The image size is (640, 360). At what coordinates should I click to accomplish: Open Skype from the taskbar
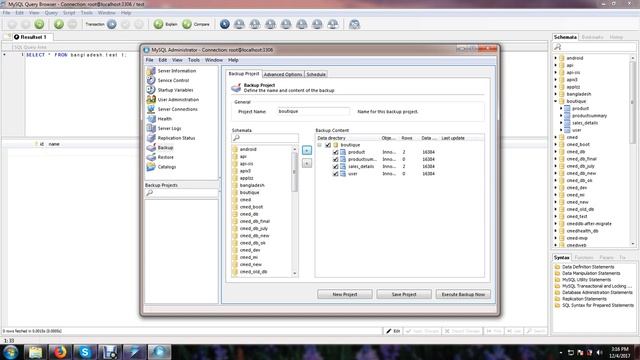85,352
